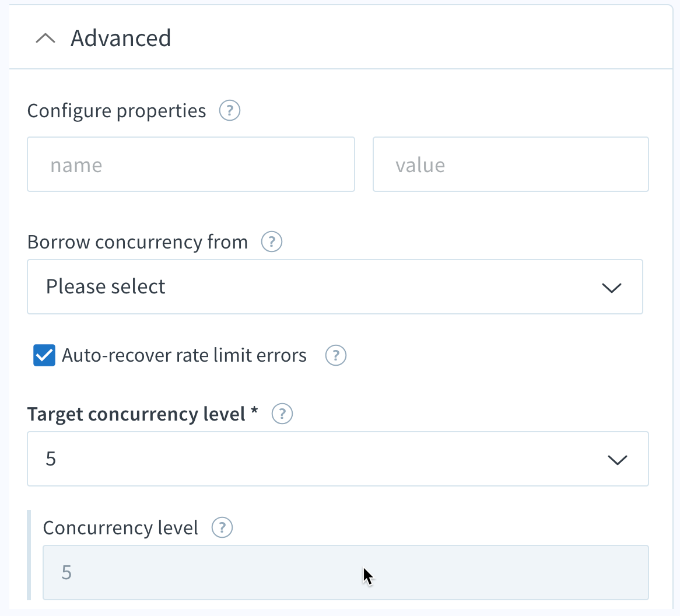The height and width of the screenshot is (616, 680).
Task: View help for Auto-recover rate limit errors
Action: point(336,355)
